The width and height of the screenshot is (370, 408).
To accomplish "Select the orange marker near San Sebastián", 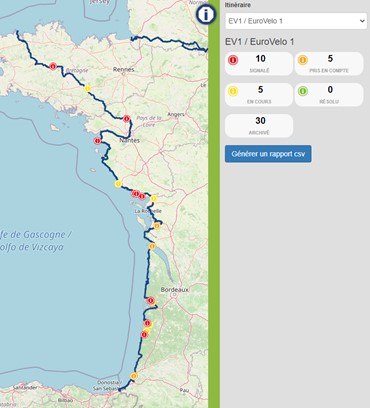I will point(134,376).
